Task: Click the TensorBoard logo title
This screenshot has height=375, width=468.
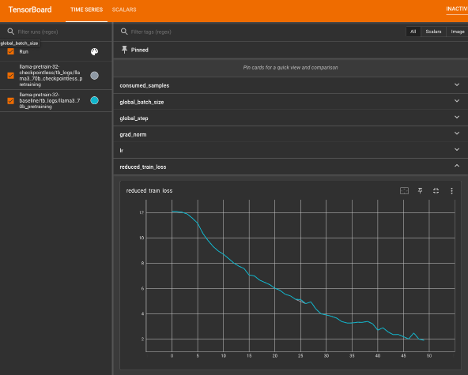Action: [30, 10]
